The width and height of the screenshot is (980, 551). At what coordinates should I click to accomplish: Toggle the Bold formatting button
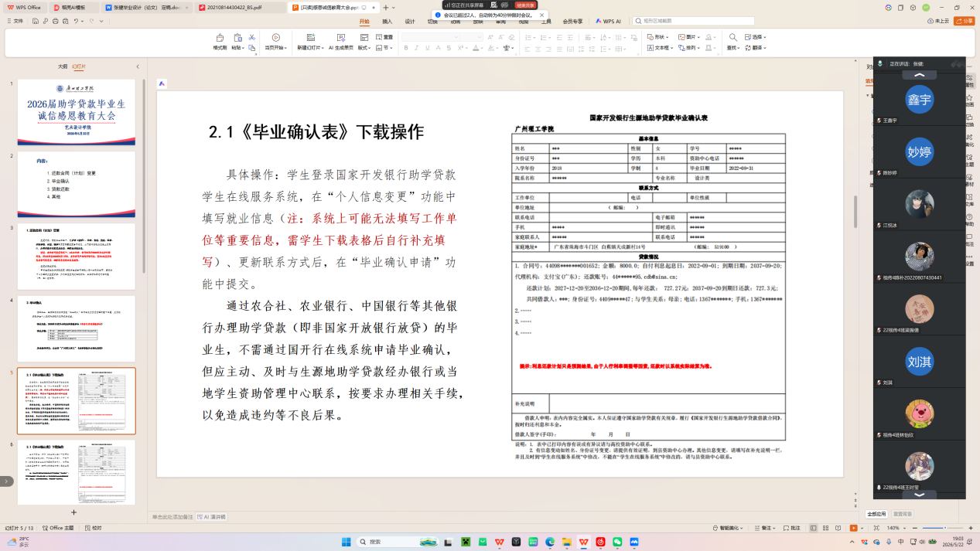tap(406, 48)
